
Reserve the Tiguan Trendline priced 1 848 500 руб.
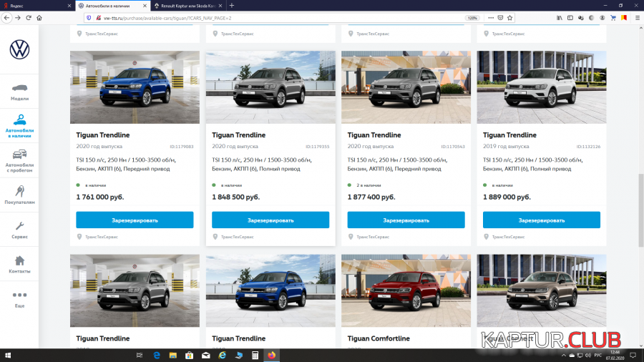pyautogui.click(x=270, y=220)
